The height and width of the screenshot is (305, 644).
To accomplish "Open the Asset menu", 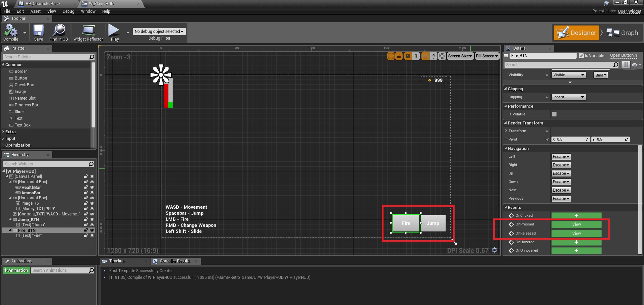I will (35, 11).
